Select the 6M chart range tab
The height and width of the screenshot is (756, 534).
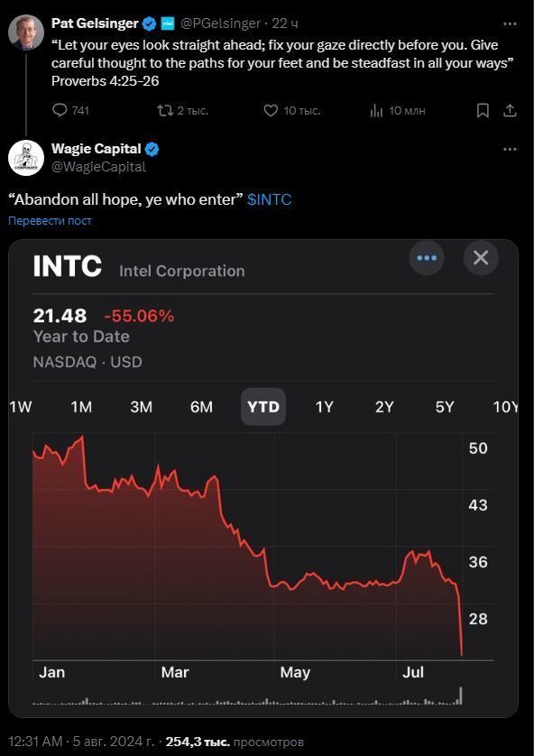[x=201, y=407]
